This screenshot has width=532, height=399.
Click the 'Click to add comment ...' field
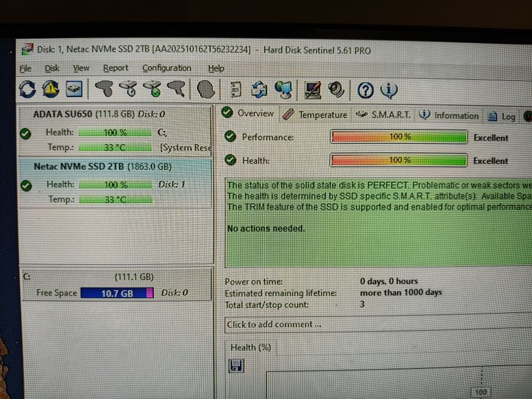[x=377, y=324]
